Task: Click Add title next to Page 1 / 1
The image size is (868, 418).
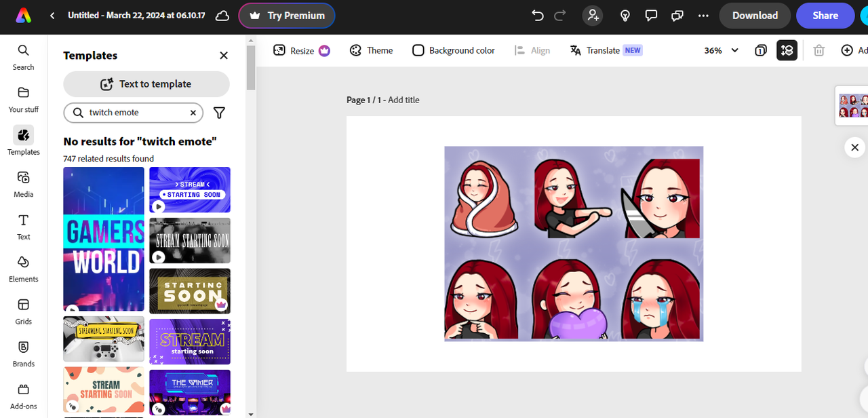Action: (x=403, y=100)
